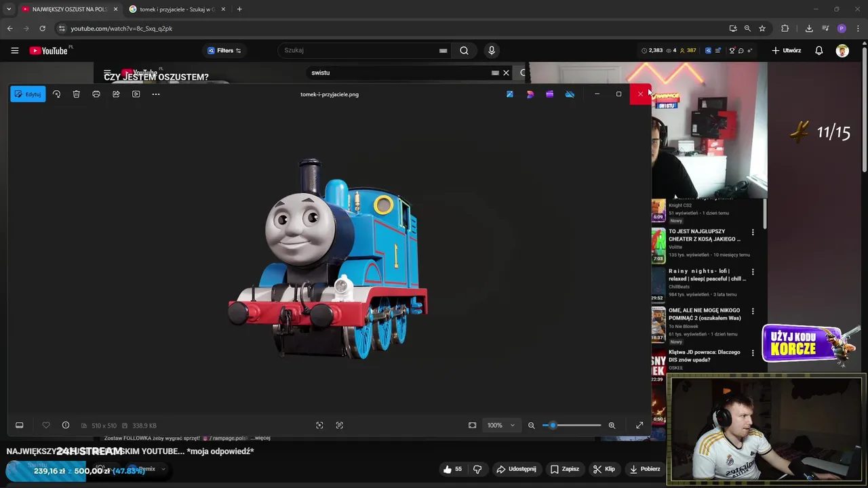Delete the image using trash icon
868x488 pixels.
click(76, 94)
